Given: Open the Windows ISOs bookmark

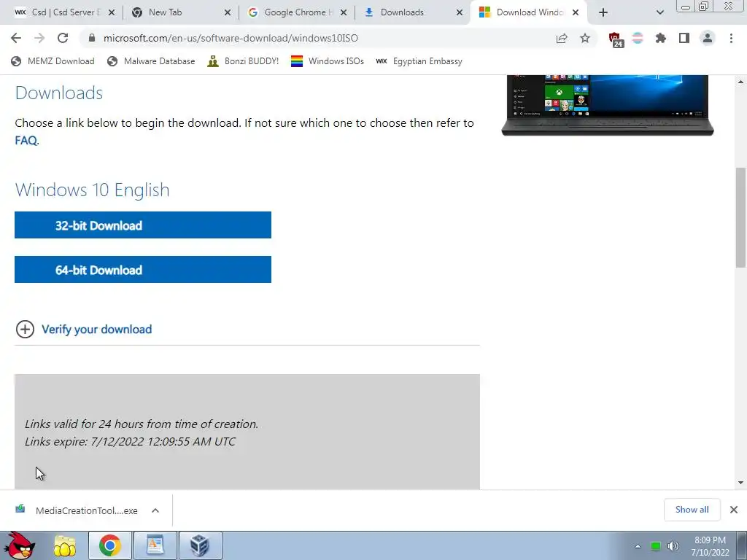Looking at the screenshot, I should tap(328, 61).
